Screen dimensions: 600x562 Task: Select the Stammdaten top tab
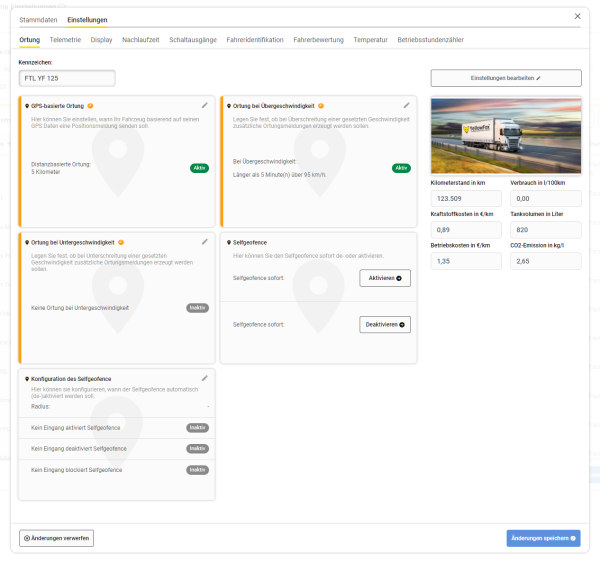pos(38,20)
